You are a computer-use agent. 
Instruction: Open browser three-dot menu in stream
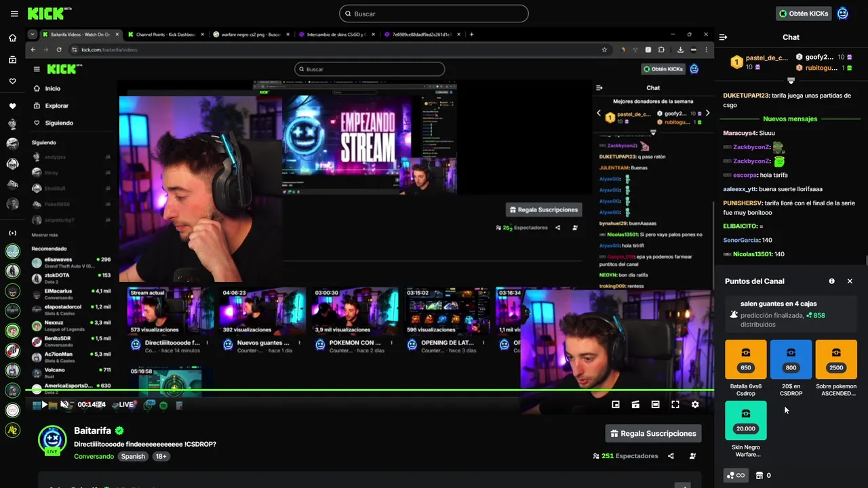click(706, 49)
